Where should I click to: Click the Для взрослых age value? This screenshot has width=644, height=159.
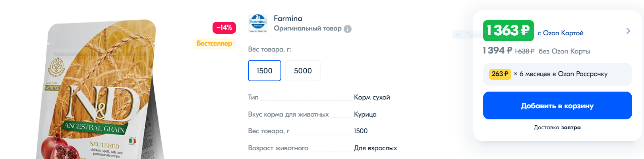click(375, 148)
